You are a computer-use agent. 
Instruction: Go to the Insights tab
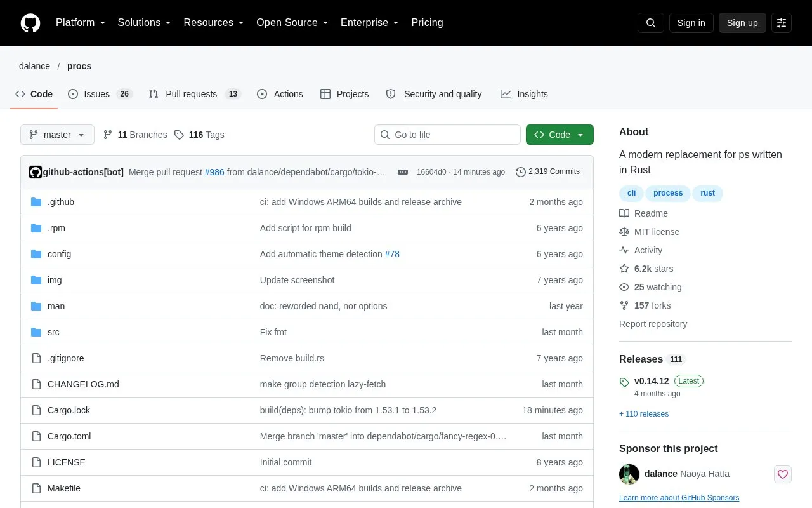click(524, 94)
